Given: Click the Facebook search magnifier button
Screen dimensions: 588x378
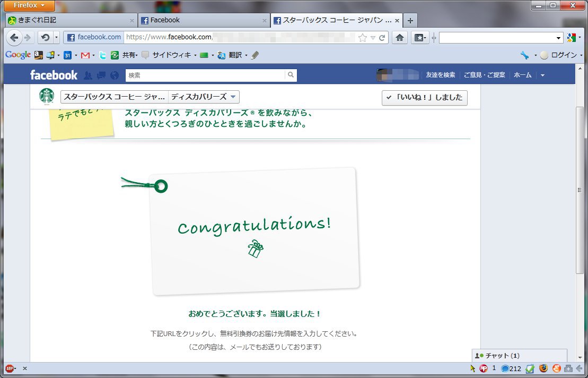Looking at the screenshot, I should [x=291, y=75].
